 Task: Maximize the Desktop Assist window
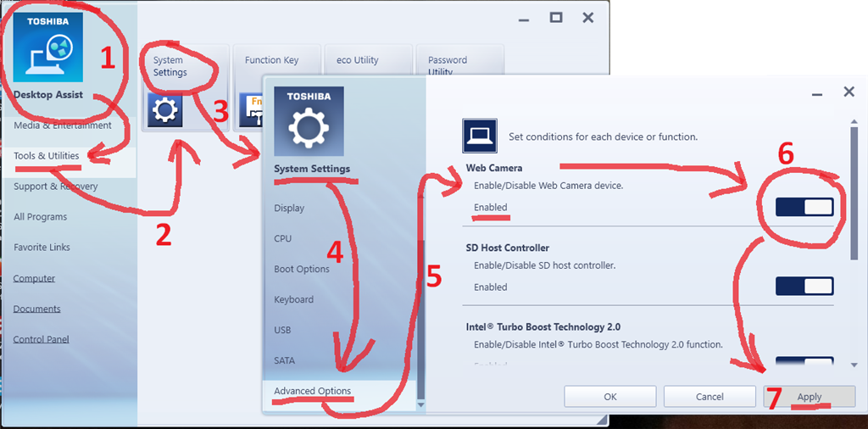(x=556, y=18)
